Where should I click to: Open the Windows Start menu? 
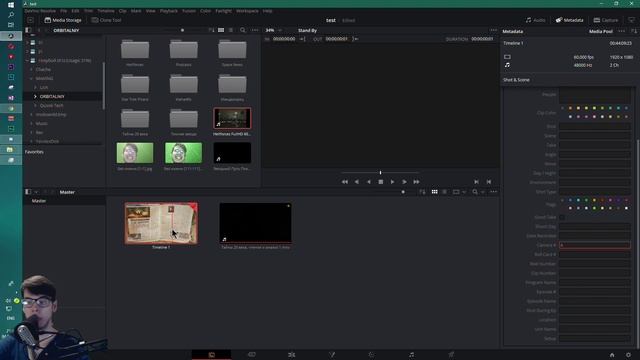click(11, 5)
